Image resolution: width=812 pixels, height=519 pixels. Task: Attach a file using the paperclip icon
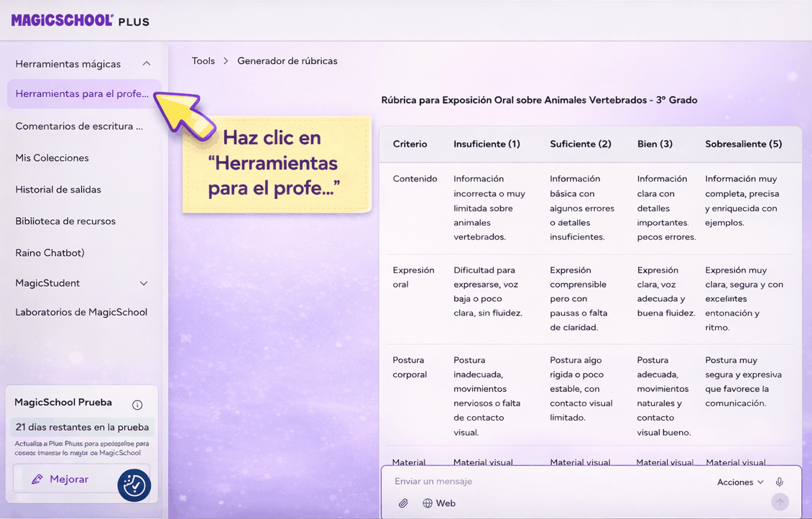tap(403, 503)
